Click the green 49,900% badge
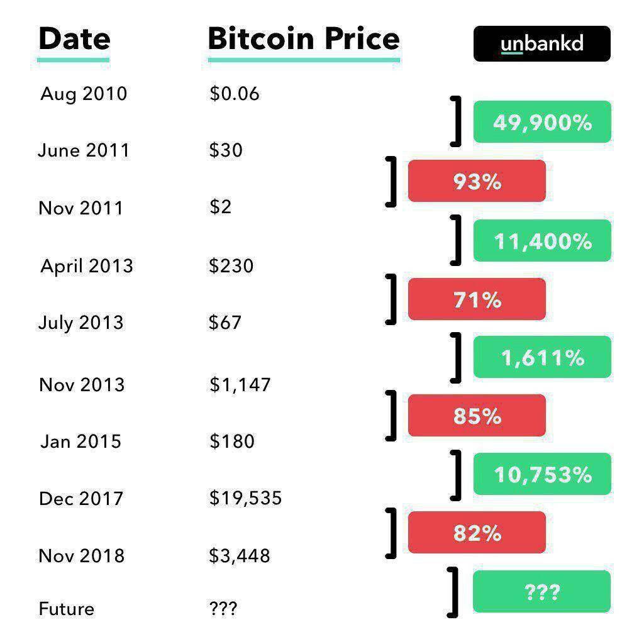 [x=541, y=121]
